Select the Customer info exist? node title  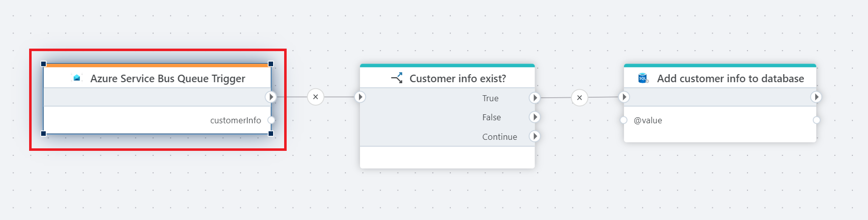pos(457,79)
